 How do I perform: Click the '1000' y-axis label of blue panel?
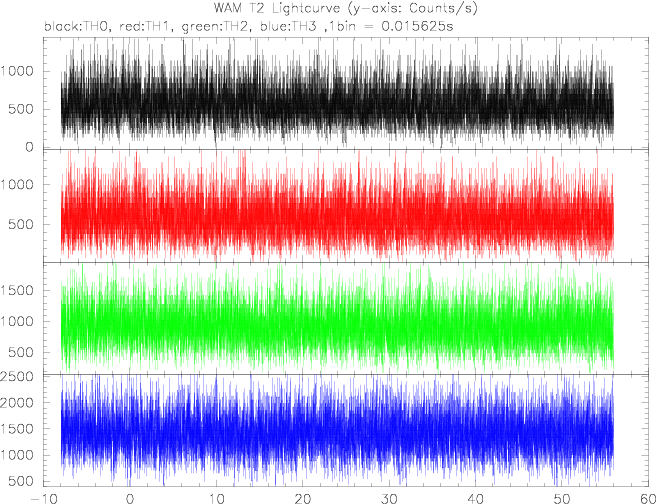(x=17, y=455)
